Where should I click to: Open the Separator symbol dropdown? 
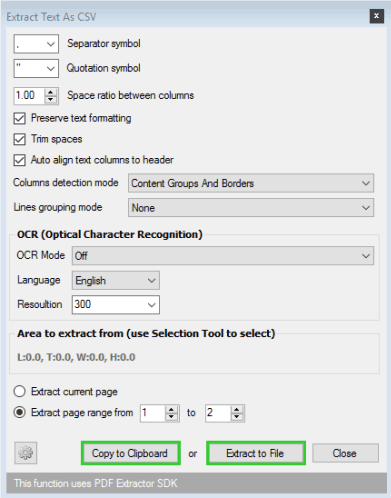36,44
